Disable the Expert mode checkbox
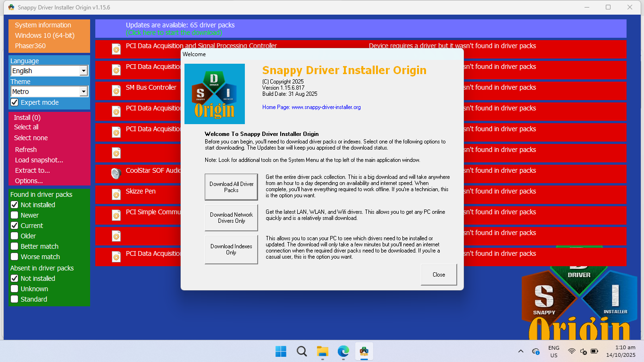Image resolution: width=644 pixels, height=362 pixels. 15,102
